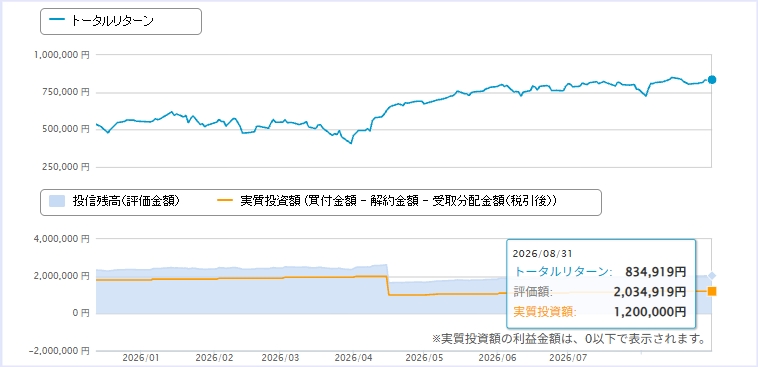Viewport: 758px width, 367px height.
Task: Click the 2026/06 x-axis label
Action: pyautogui.click(x=497, y=358)
